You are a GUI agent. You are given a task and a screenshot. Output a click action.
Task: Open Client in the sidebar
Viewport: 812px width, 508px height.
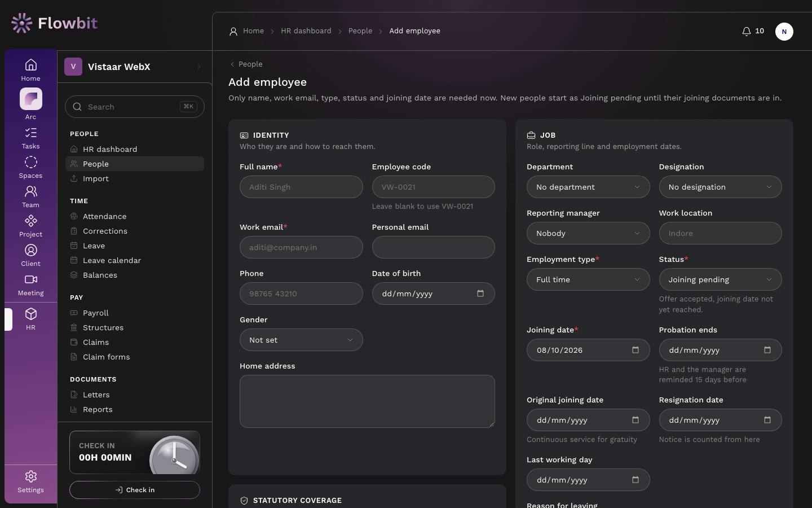click(x=30, y=256)
